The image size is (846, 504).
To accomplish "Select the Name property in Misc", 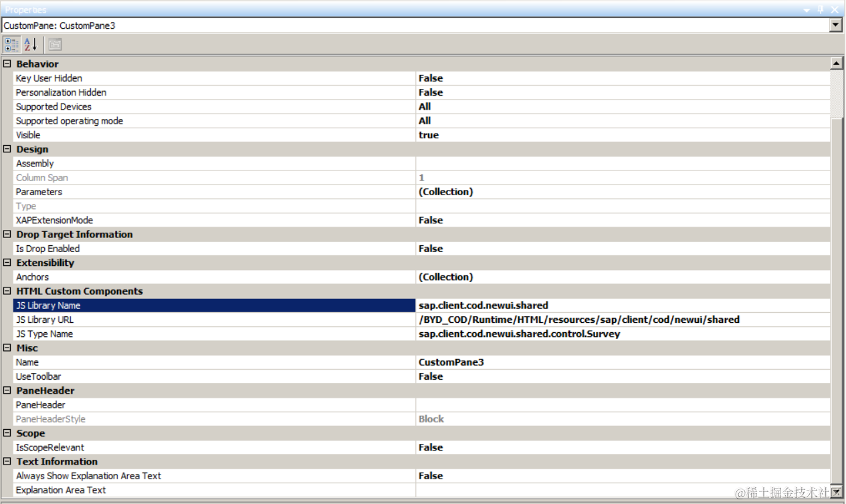I will pos(215,362).
